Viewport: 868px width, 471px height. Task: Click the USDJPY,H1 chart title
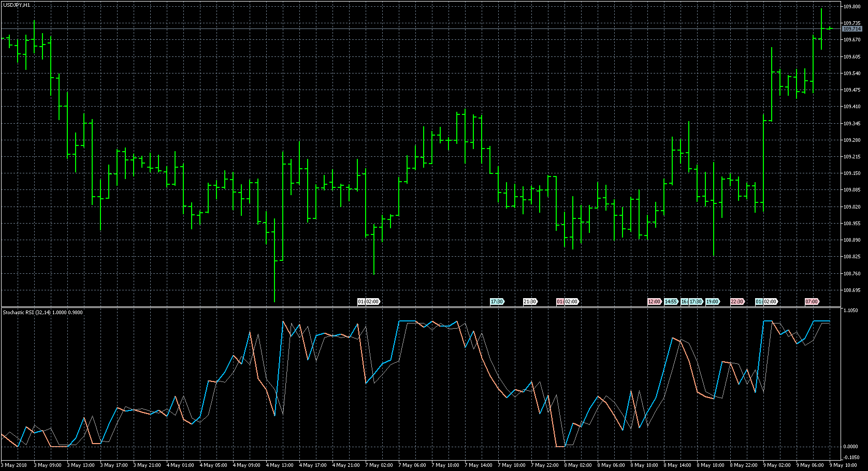coord(17,5)
